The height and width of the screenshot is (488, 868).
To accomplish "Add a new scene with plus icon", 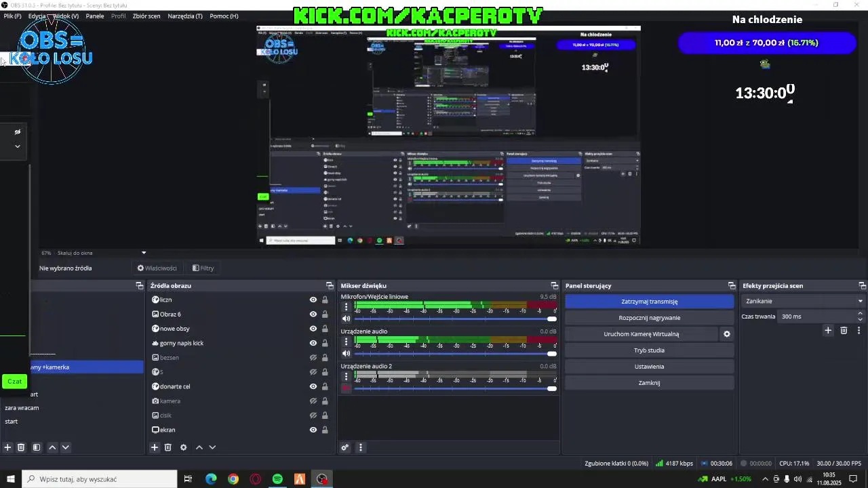I will (8, 447).
